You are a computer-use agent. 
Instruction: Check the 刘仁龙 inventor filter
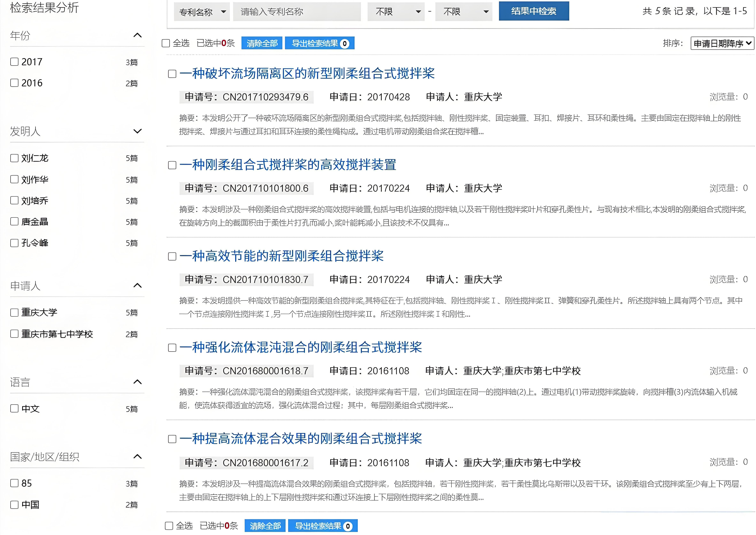[x=15, y=158]
